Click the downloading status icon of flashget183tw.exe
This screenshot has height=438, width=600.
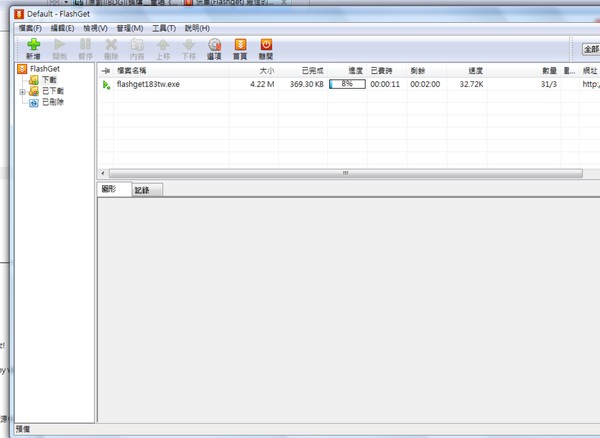pos(106,85)
